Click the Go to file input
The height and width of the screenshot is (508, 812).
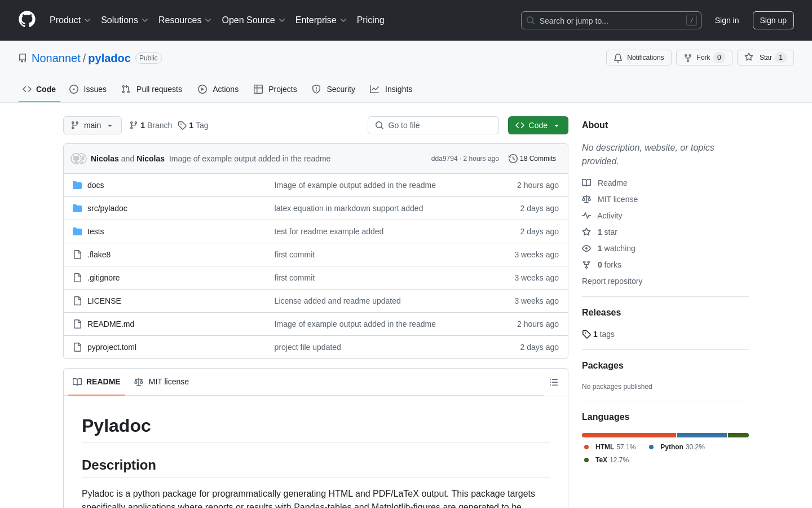[x=433, y=125]
